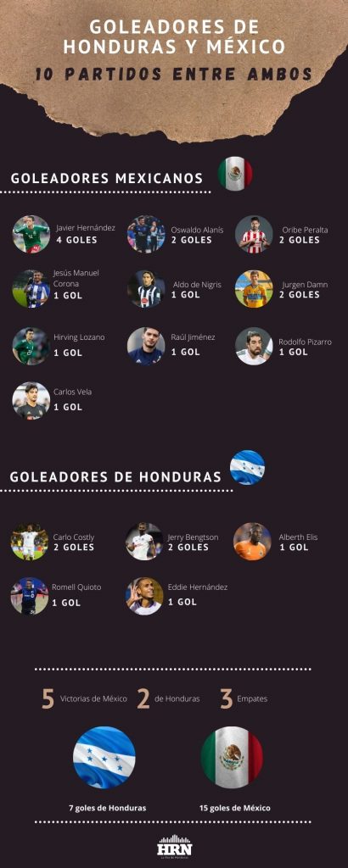348x868 pixels.
Task: Click the large round Mexico flag
Action: coord(233,757)
